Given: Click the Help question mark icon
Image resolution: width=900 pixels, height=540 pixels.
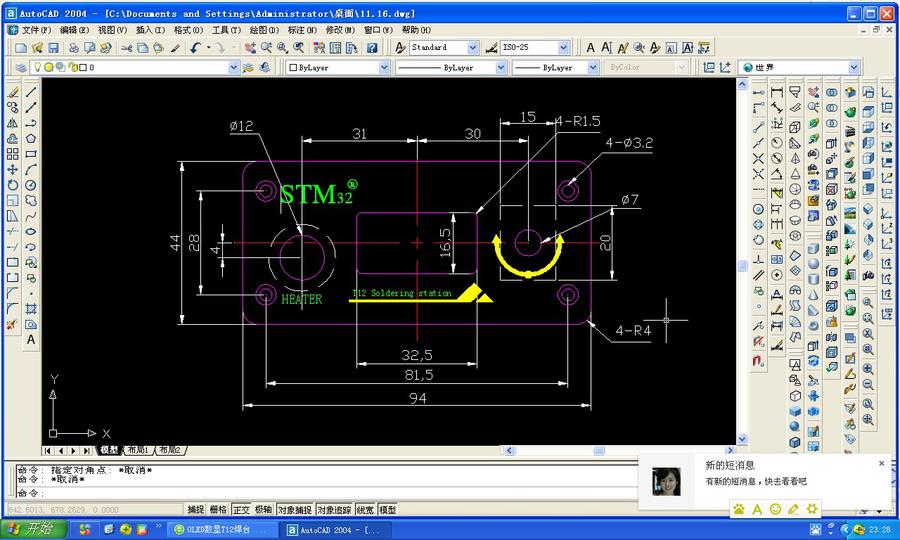Looking at the screenshot, I should point(372,48).
